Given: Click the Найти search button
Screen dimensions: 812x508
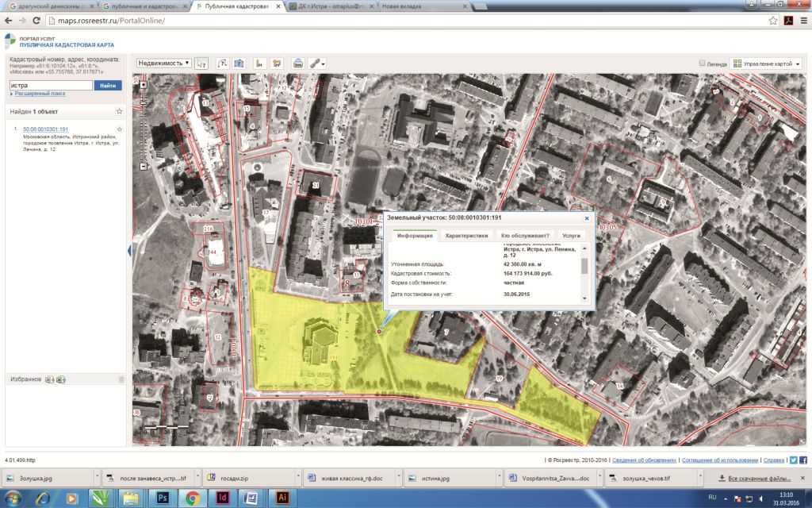Looking at the screenshot, I should [x=108, y=86].
